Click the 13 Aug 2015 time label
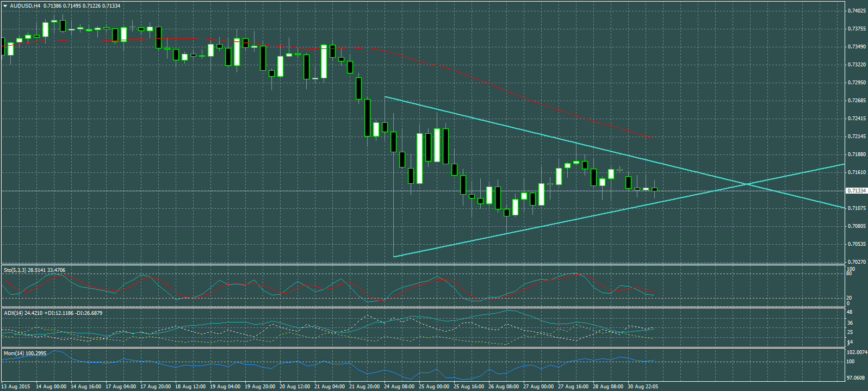This screenshot has width=868, height=391. 16,387
